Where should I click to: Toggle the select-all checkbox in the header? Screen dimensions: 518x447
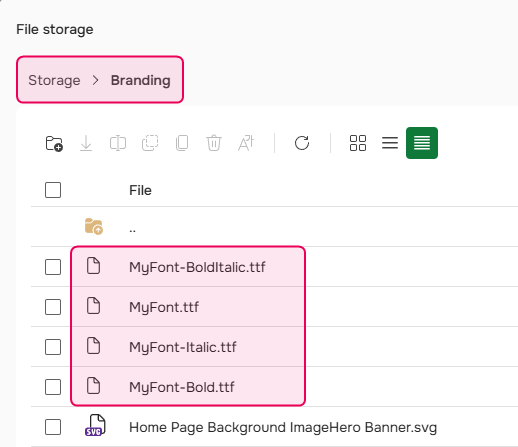53,190
